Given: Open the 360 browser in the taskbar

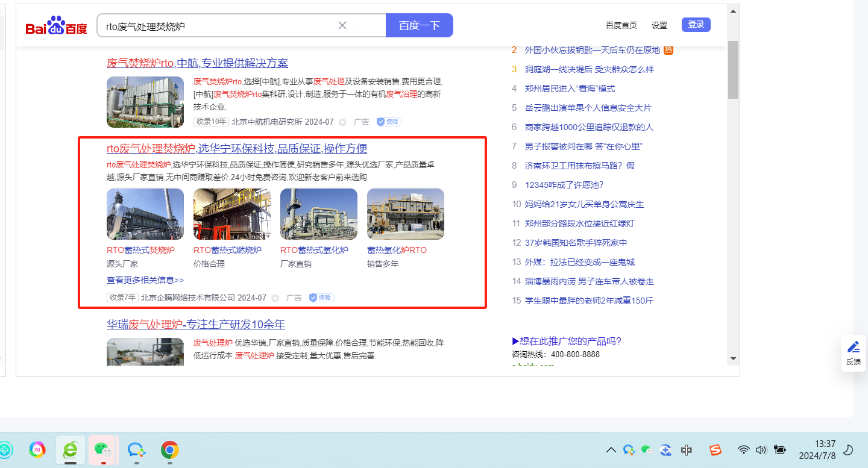Looking at the screenshot, I should click(71, 449).
